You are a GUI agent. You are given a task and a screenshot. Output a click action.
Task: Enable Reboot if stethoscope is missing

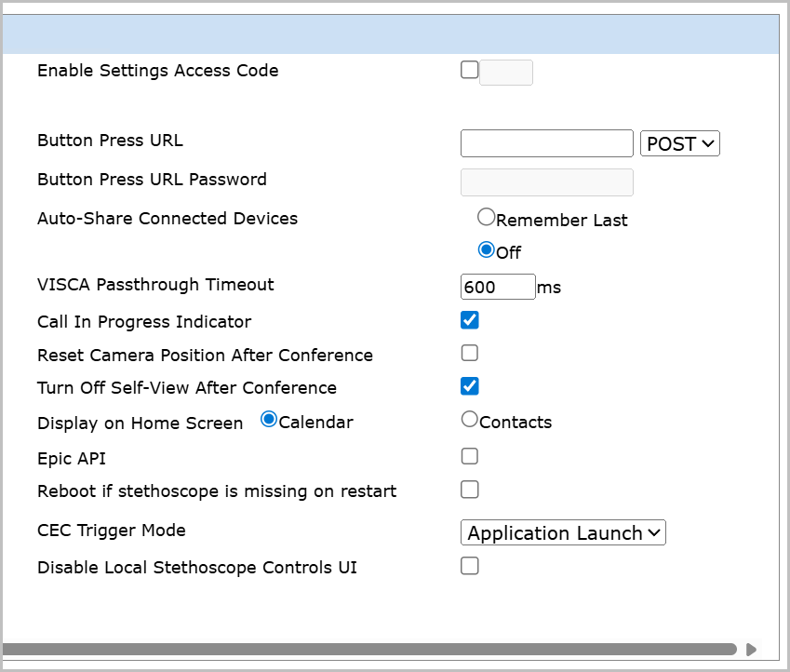(x=470, y=490)
